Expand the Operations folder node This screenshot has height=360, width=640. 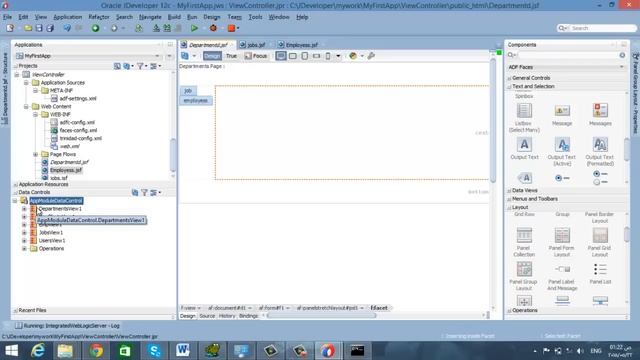point(24,249)
